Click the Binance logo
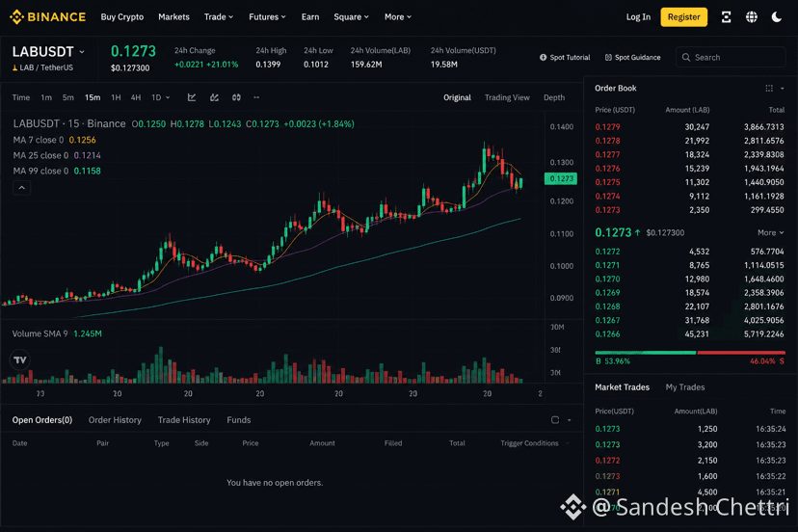Image resolution: width=798 pixels, height=532 pixels. (48, 16)
